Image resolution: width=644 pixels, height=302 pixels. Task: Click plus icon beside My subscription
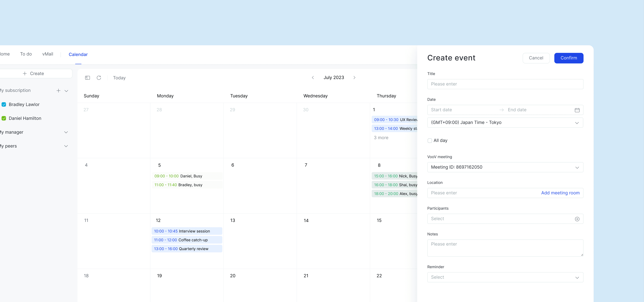(x=58, y=91)
